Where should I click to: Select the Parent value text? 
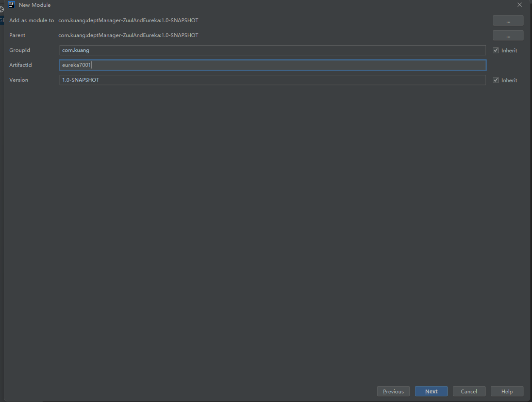(128, 35)
